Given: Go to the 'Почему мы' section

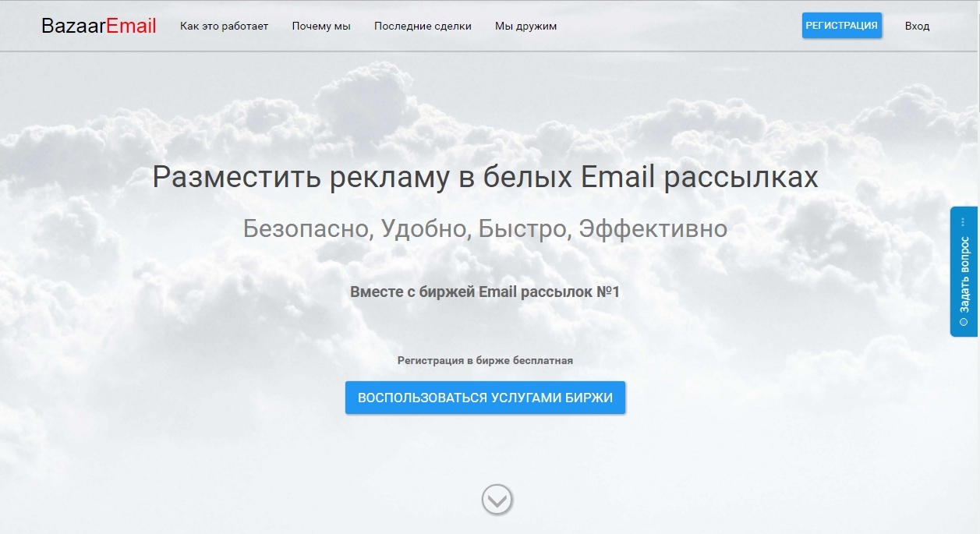Looking at the screenshot, I should click(x=321, y=26).
